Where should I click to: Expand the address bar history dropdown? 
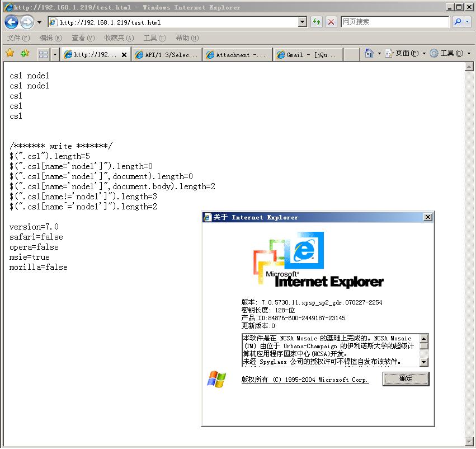(303, 22)
